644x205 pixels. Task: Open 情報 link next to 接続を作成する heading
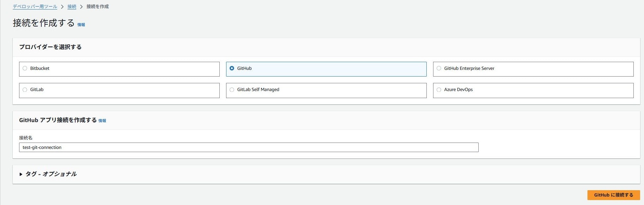81,25
